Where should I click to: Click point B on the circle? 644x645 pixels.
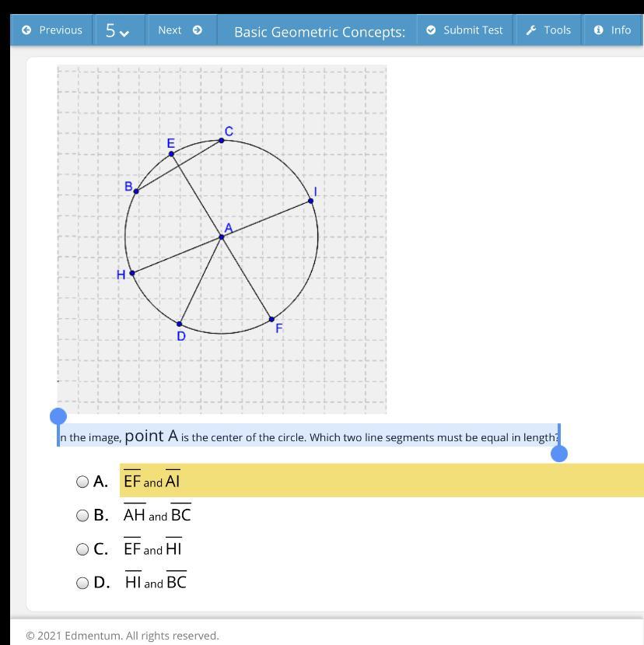coord(136,191)
